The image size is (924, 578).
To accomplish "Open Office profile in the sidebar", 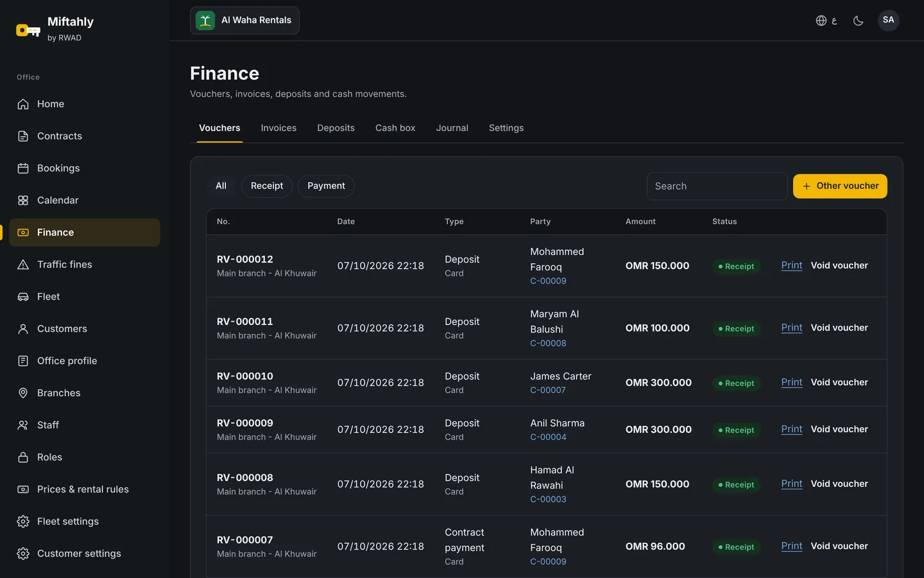I will click(85, 361).
